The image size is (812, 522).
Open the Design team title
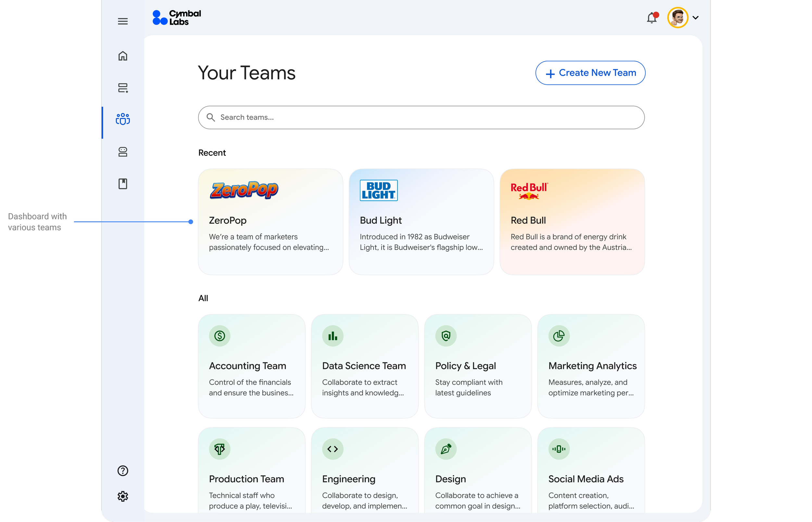click(x=451, y=479)
